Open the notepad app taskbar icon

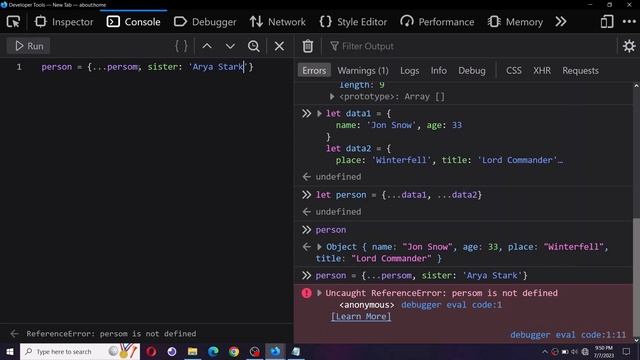point(296,351)
